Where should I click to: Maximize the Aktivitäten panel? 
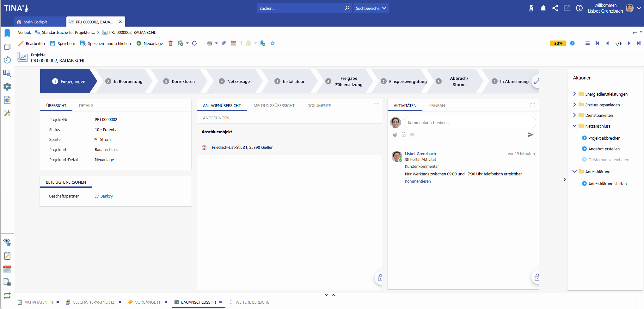(x=533, y=105)
